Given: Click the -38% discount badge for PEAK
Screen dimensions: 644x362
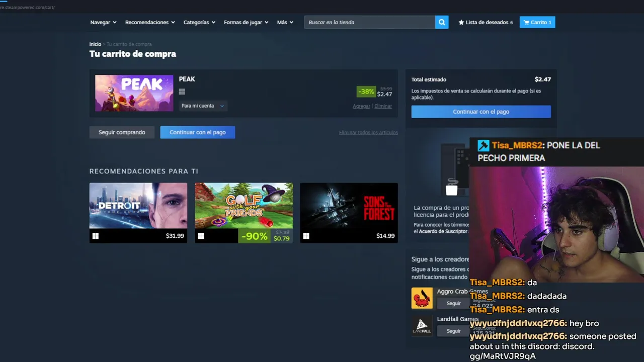Looking at the screenshot, I should point(366,92).
